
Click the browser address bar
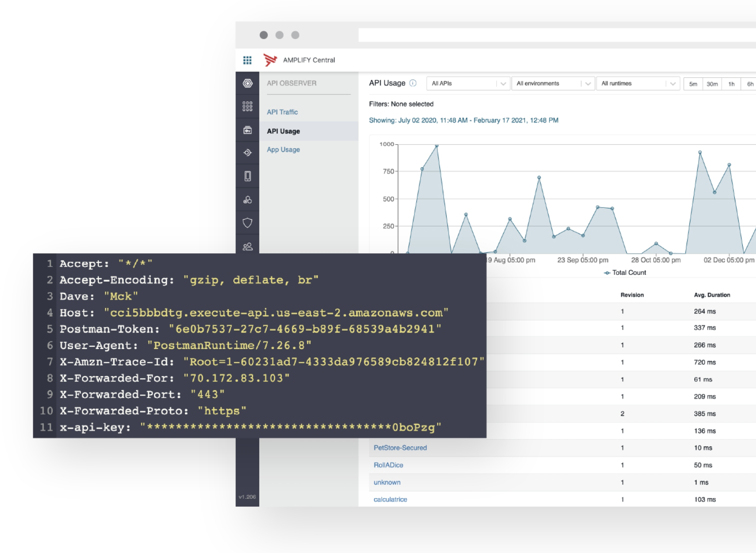pos(557,35)
